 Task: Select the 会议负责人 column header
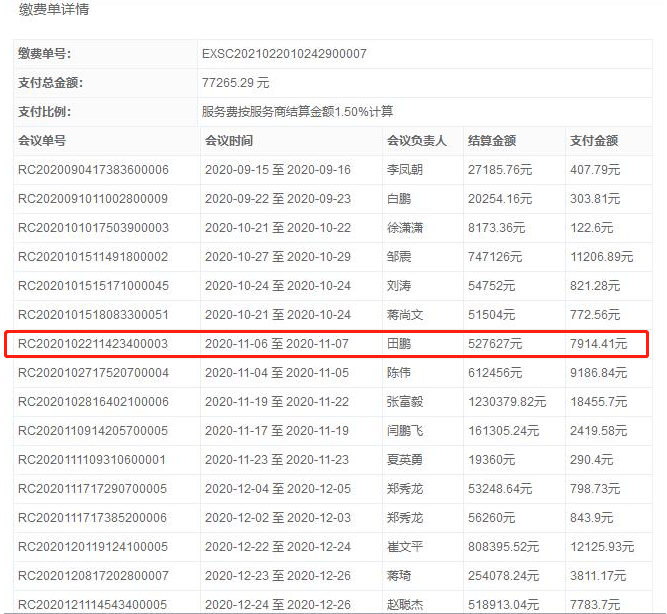point(416,141)
